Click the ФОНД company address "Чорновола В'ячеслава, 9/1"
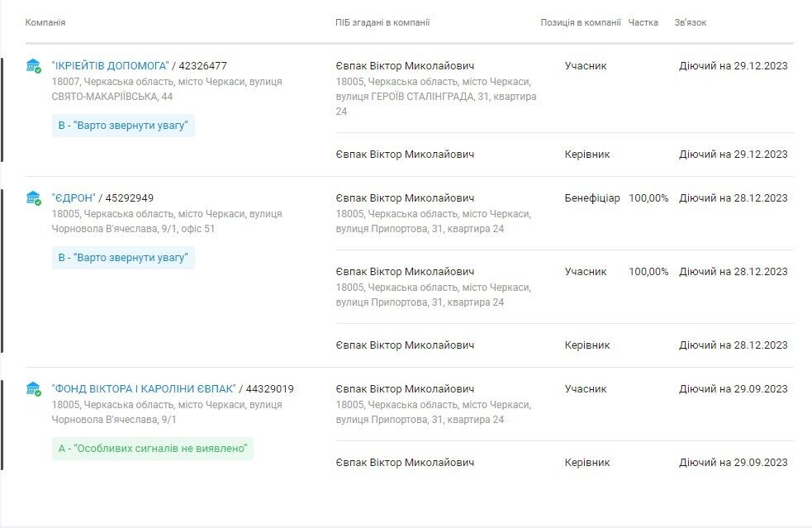 pos(167,412)
